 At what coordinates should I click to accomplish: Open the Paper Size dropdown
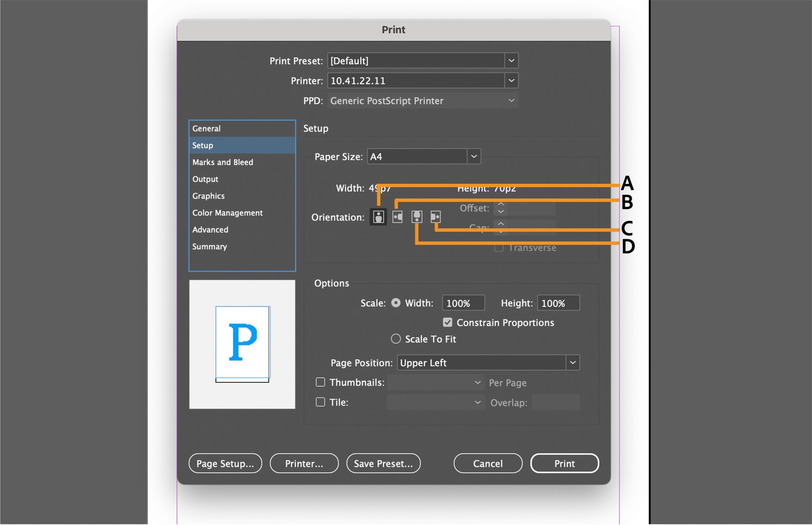(474, 156)
